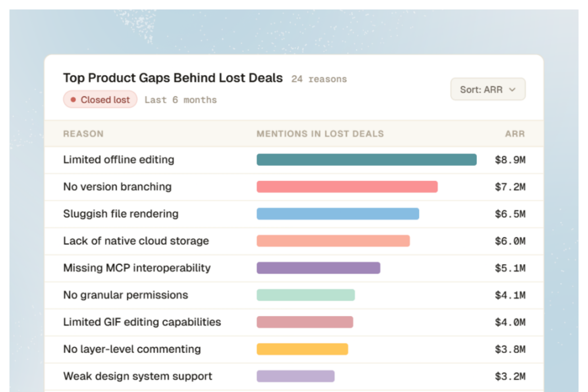Viewport: 588px width, 392px height.
Task: Toggle the Closed lost filter pill
Action: (x=100, y=99)
